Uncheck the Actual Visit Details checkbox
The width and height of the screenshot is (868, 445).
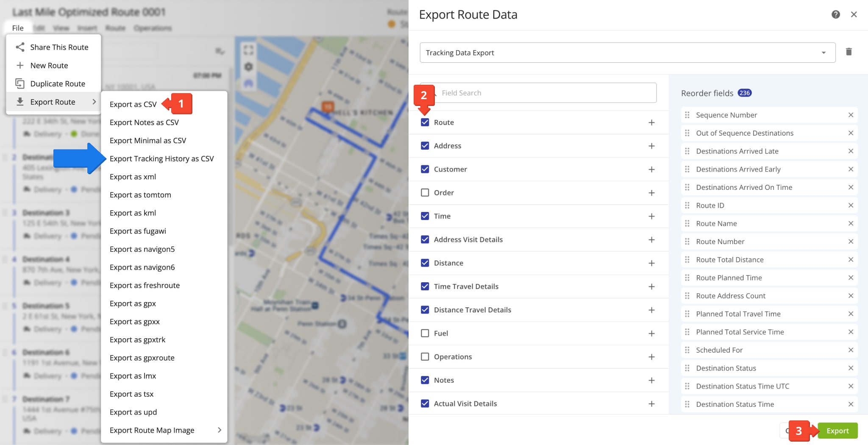(425, 403)
